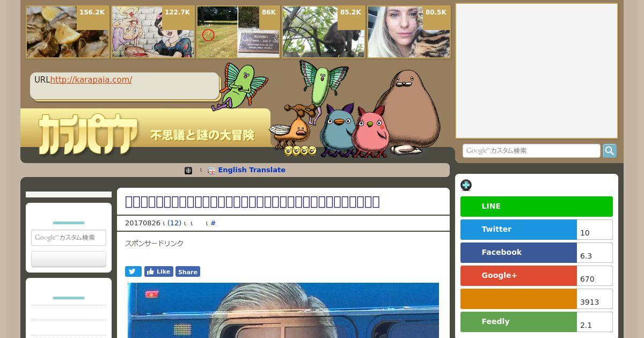Click the orange share button showing 3913
The height and width of the screenshot is (338, 644).
tap(518, 299)
